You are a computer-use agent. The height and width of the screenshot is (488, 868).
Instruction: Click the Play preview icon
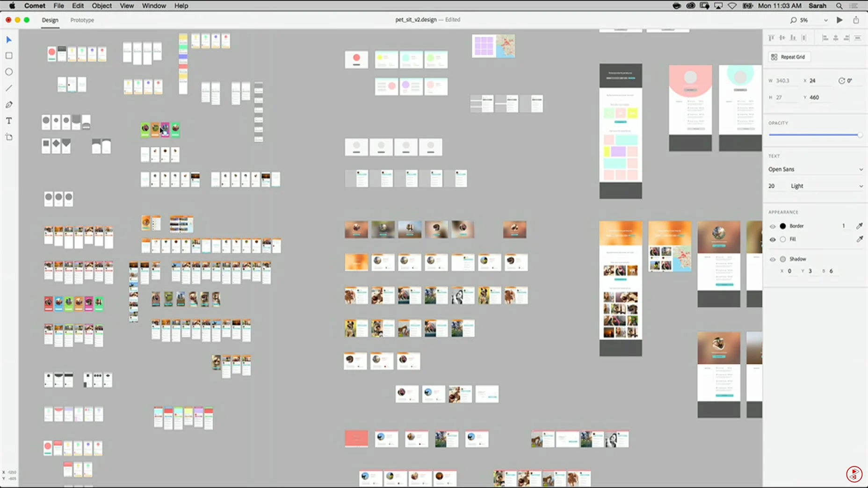point(840,20)
